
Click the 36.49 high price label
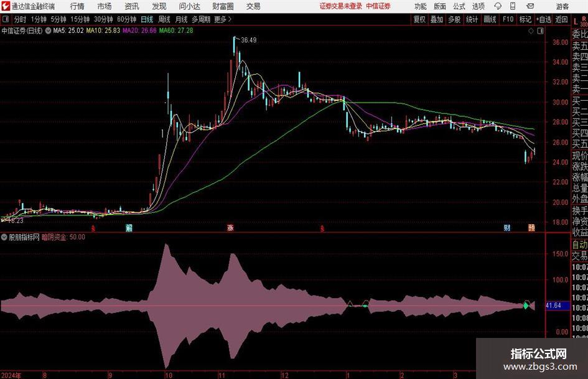249,40
